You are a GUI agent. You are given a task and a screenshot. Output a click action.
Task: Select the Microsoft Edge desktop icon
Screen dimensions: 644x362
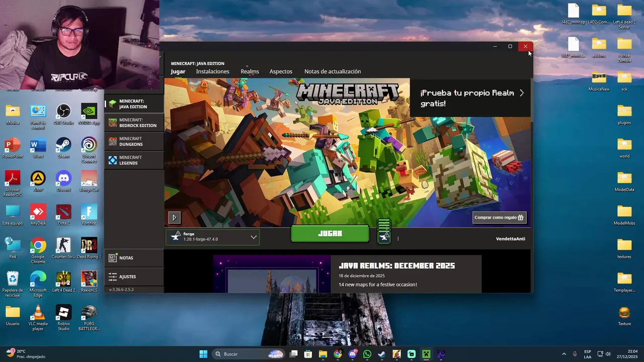click(38, 285)
